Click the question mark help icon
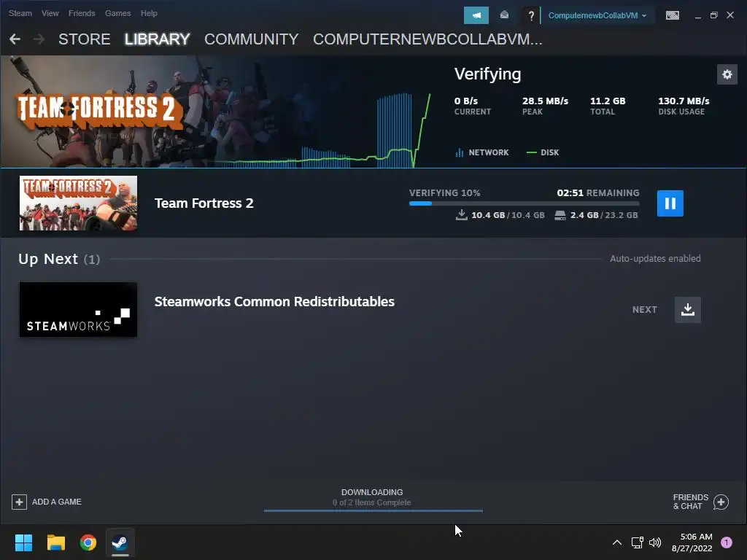The width and height of the screenshot is (747, 560). (531, 16)
